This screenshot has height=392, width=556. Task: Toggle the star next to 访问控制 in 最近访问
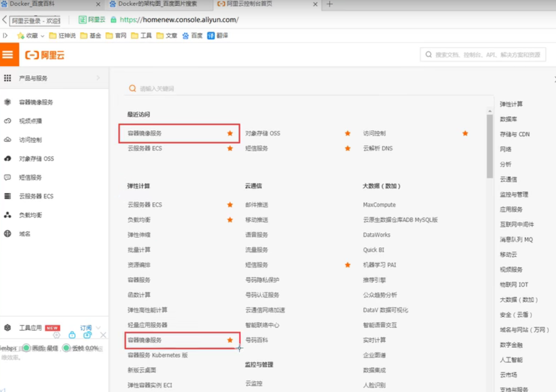[x=465, y=133]
